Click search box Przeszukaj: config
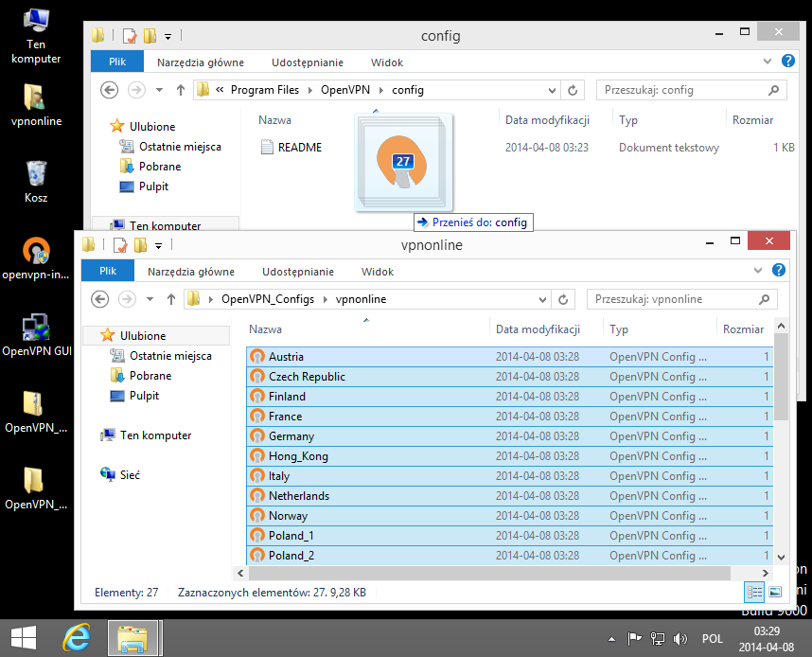 tap(692, 90)
